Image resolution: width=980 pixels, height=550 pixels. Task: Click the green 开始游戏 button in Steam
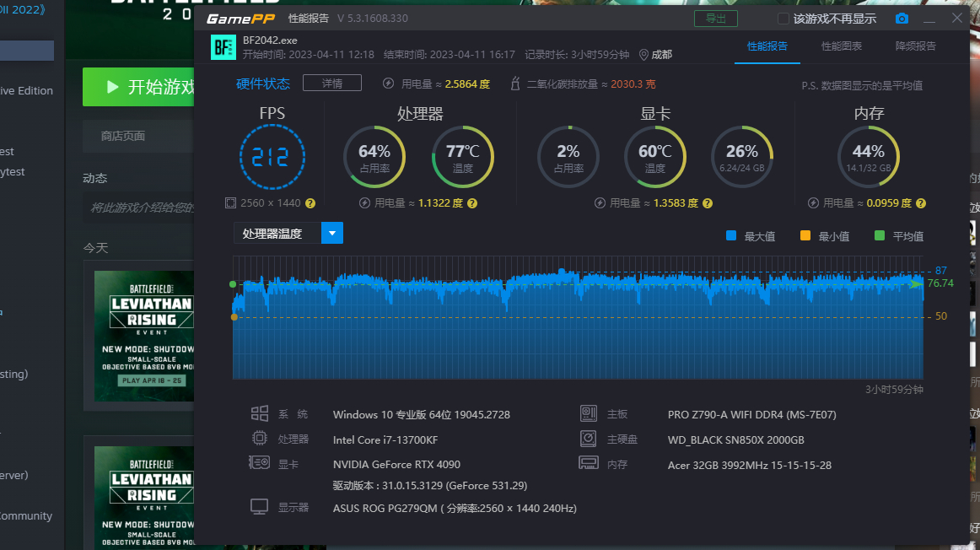(x=138, y=87)
